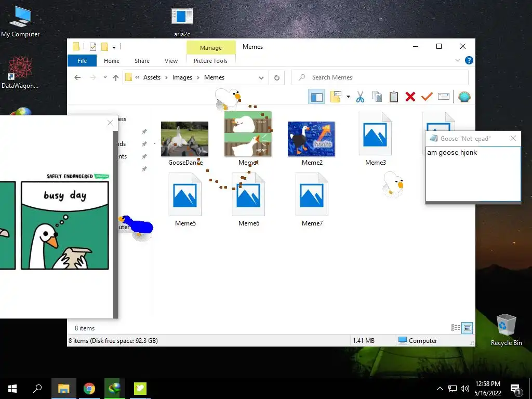This screenshot has width=532, height=399.
Task: Open Customize Quick Access Toolbar dropdown
Action: 114,47
